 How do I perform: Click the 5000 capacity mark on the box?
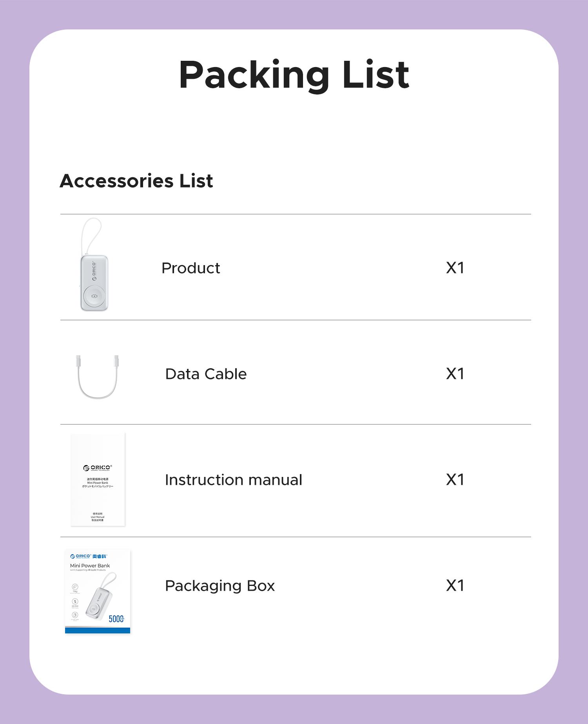pos(116,619)
